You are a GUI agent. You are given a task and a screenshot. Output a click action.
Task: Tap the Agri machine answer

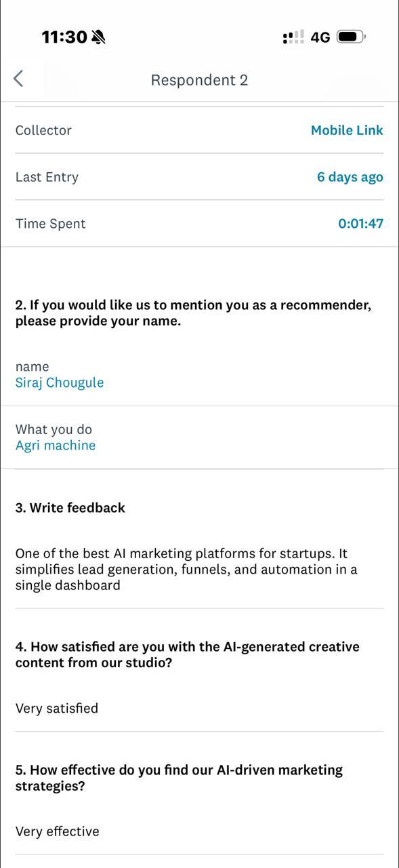tap(56, 446)
